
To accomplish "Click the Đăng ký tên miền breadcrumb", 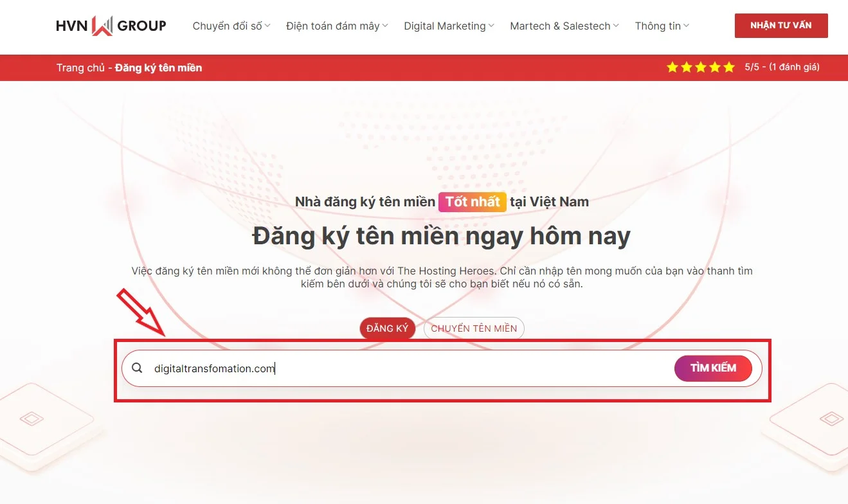I will click(x=159, y=67).
